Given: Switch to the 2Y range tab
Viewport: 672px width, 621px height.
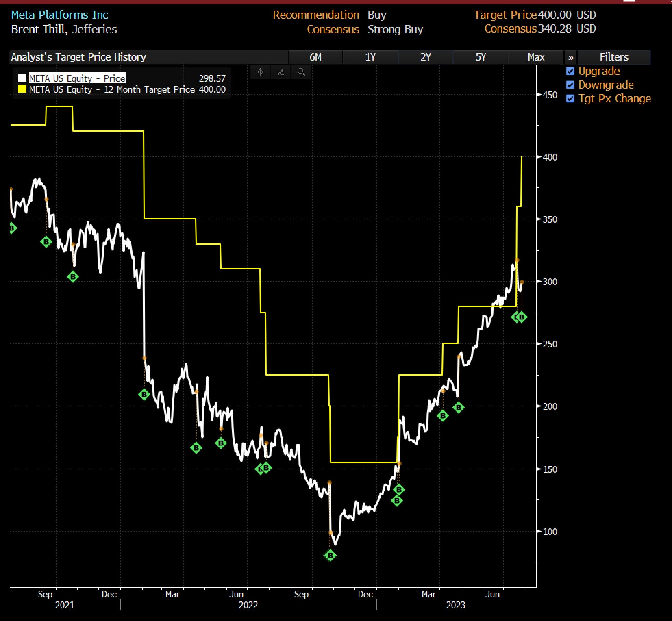Looking at the screenshot, I should (x=425, y=57).
